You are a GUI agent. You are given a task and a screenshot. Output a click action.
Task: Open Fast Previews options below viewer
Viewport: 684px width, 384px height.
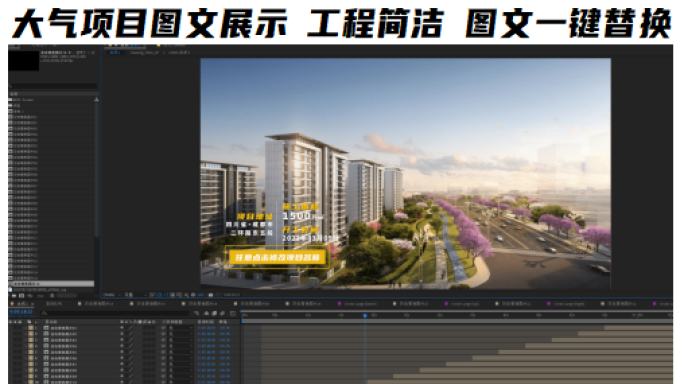click(x=152, y=295)
